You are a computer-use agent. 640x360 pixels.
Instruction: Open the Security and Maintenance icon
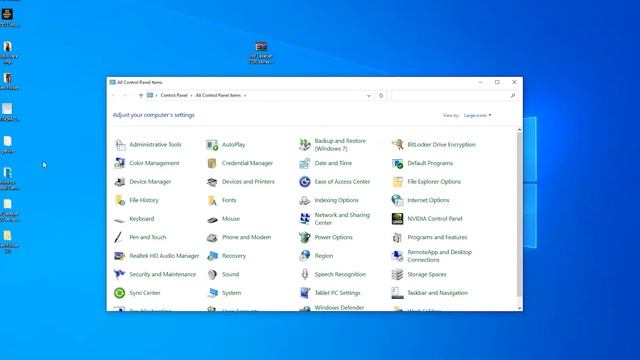pyautogui.click(x=120, y=274)
